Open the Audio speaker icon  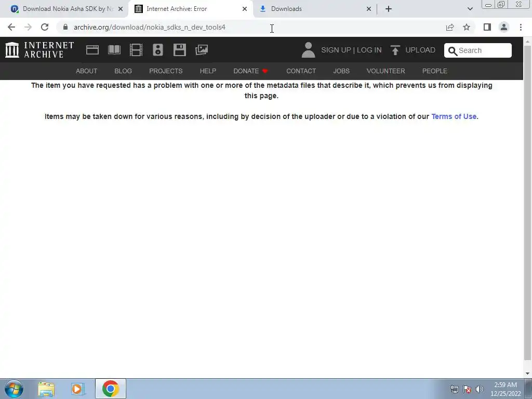pyautogui.click(x=158, y=50)
